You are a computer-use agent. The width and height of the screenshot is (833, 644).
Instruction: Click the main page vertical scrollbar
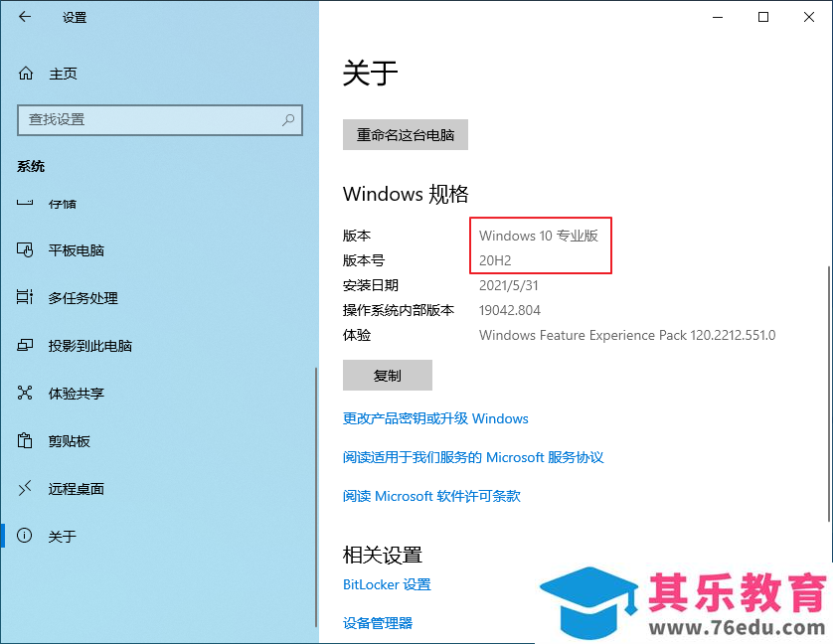tap(829, 394)
